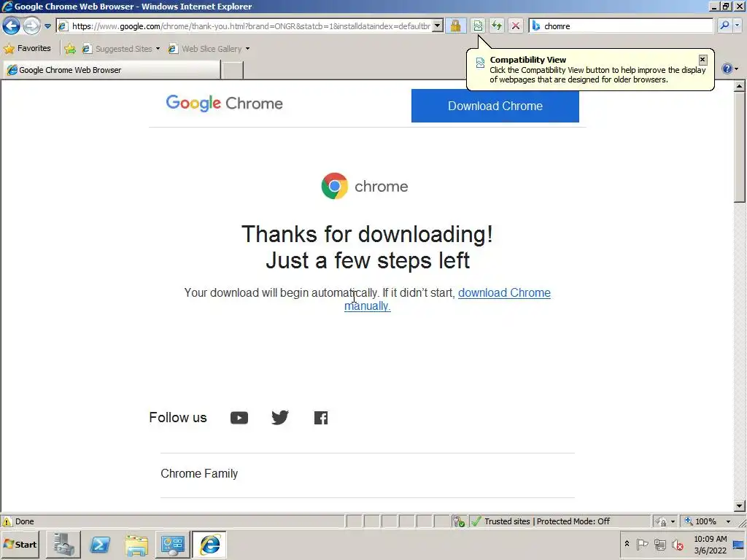The height and width of the screenshot is (560, 747).
Task: Click the Trusted sites Protected Mode status text
Action: (x=547, y=521)
